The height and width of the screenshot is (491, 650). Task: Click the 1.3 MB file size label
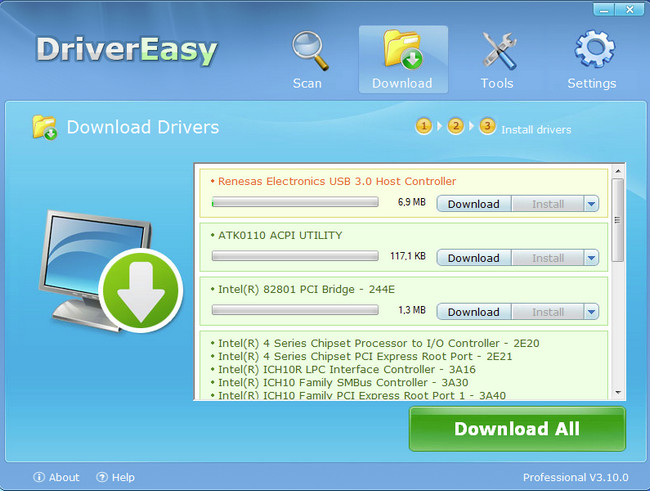[412, 310]
